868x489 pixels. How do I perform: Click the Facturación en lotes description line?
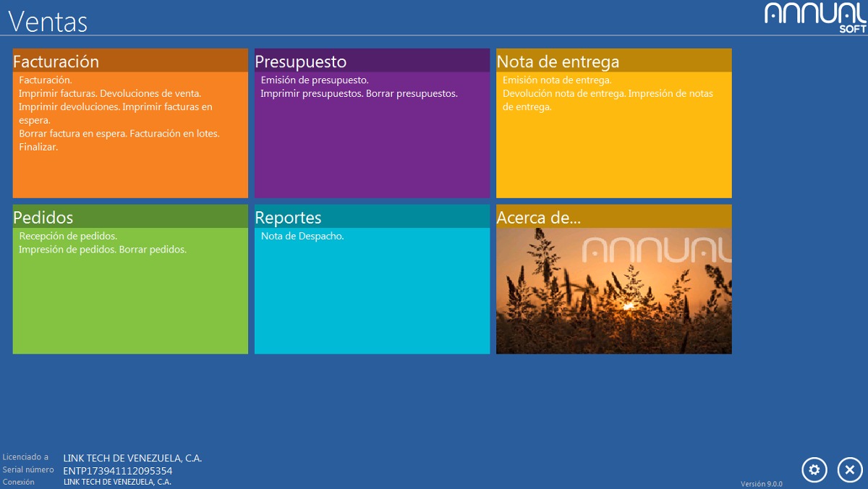pos(174,134)
